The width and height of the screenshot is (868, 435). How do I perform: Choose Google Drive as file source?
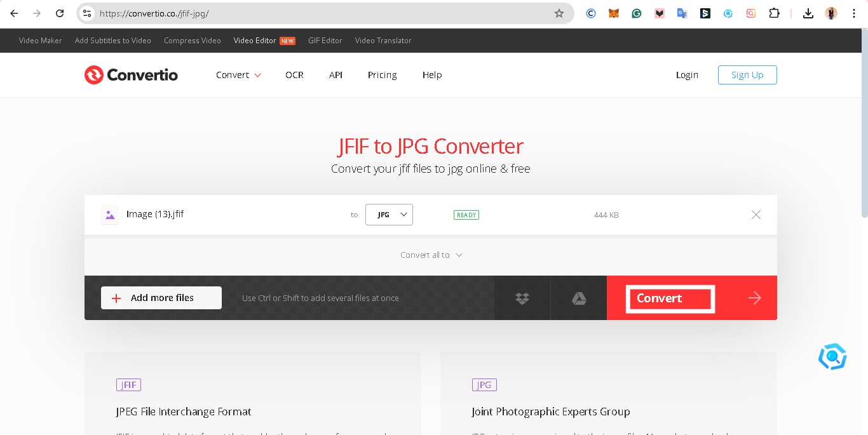point(578,298)
